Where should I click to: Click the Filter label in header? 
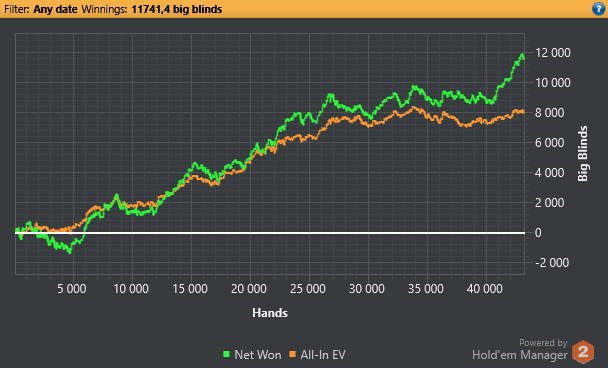coord(16,9)
